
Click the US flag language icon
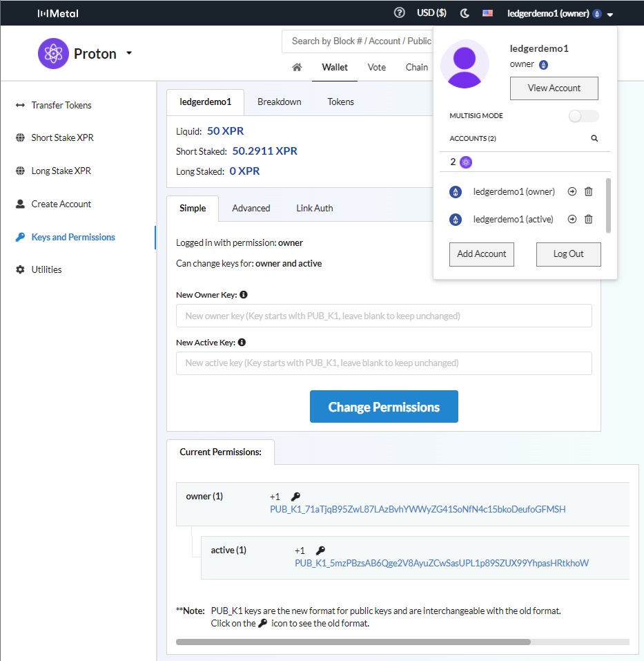[488, 12]
